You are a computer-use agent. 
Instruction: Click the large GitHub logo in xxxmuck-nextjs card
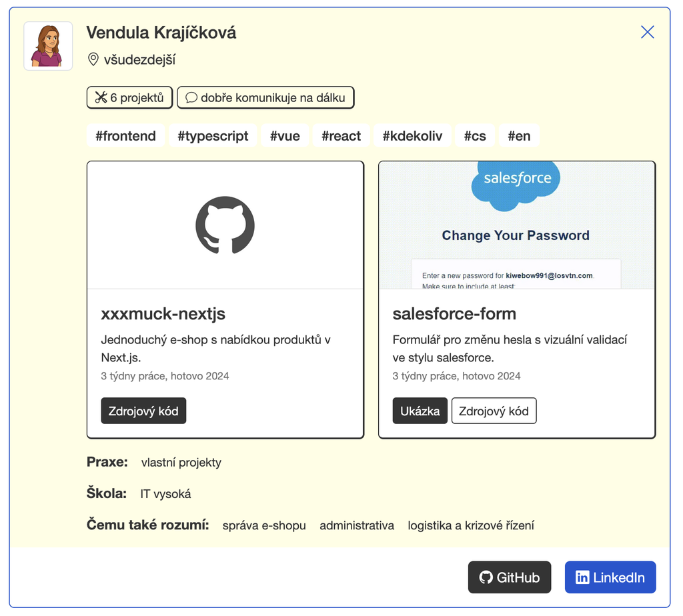(225, 225)
